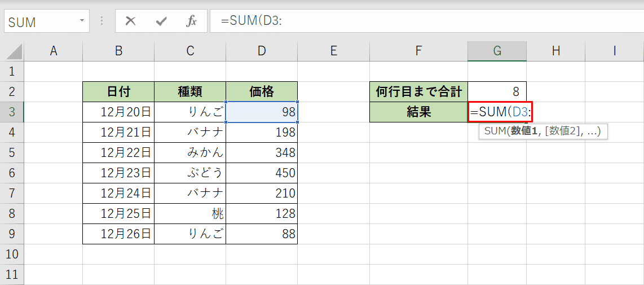The image size is (644, 285).
Task: Click the バナナ cell in row 4
Action: (x=189, y=133)
